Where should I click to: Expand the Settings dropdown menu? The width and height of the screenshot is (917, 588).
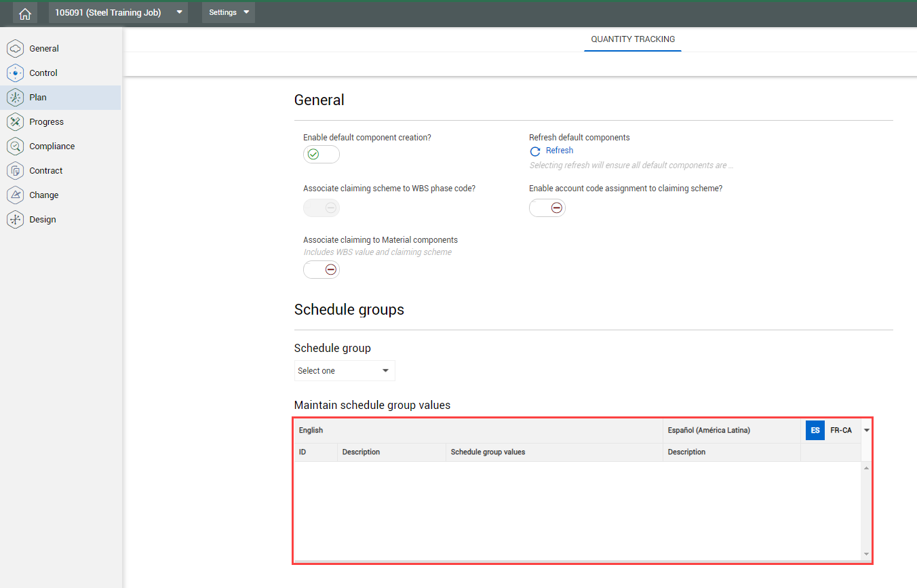(229, 13)
